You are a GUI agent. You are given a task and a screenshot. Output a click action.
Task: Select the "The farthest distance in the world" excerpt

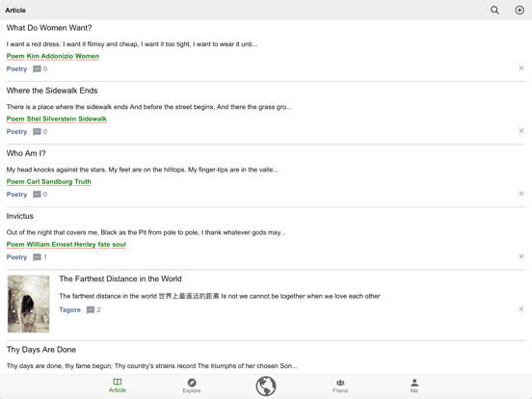pos(220,296)
